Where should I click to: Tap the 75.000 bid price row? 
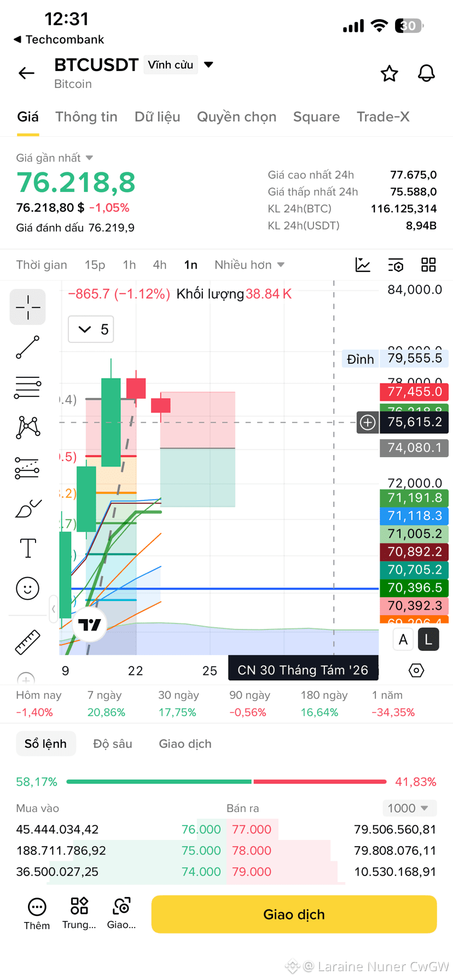point(201,851)
